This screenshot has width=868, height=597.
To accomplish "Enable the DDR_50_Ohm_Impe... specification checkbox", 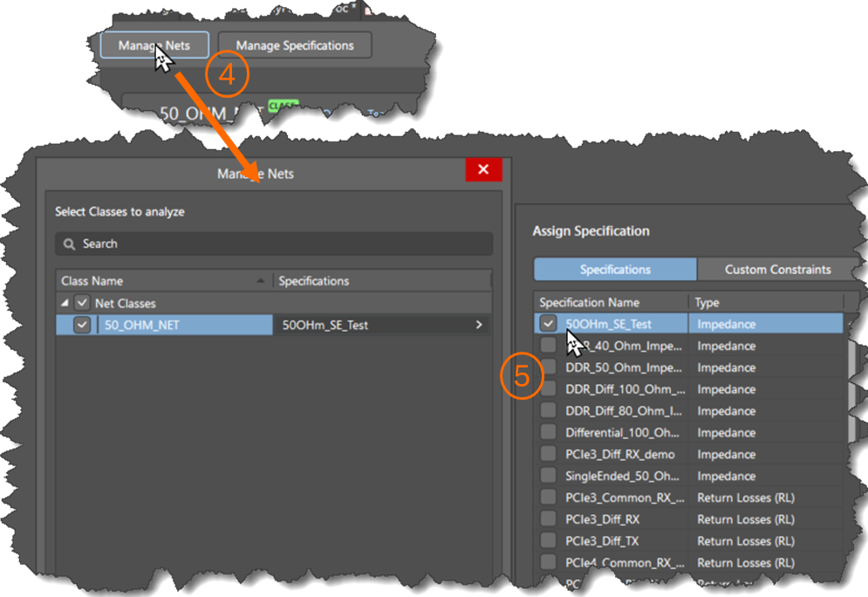I will coord(548,367).
